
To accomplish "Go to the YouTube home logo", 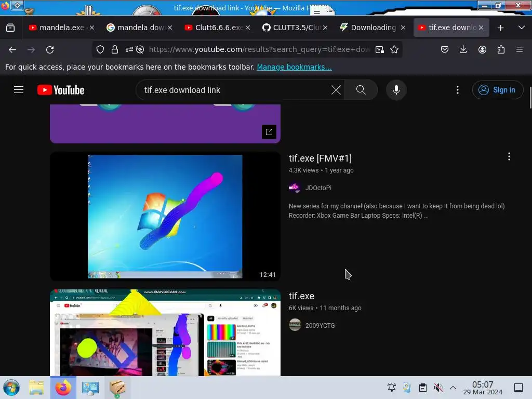I will point(61,90).
